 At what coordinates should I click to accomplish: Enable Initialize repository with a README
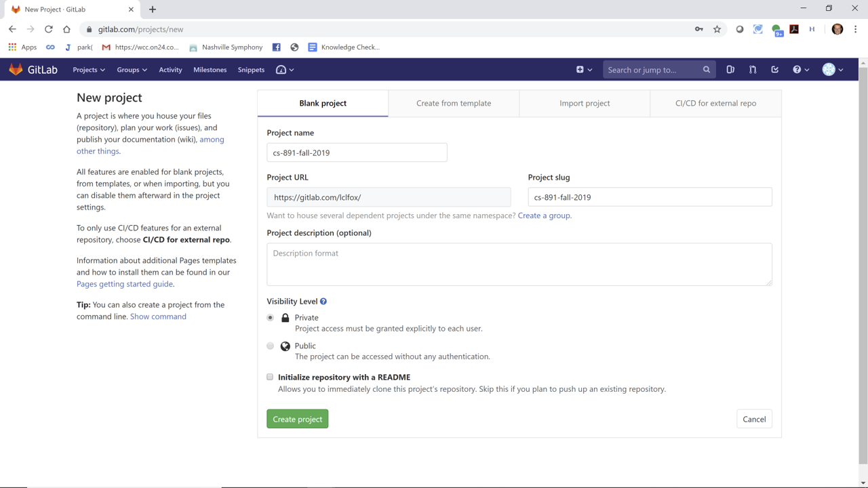point(270,377)
